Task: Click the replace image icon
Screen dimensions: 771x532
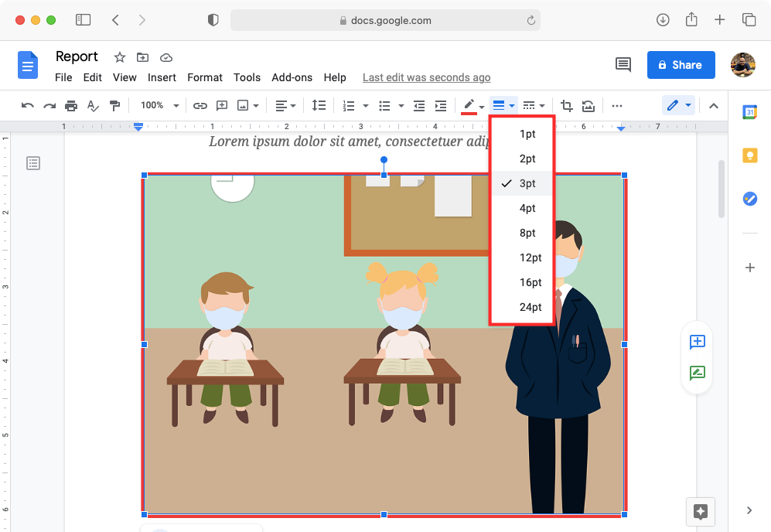Action: 588,105
